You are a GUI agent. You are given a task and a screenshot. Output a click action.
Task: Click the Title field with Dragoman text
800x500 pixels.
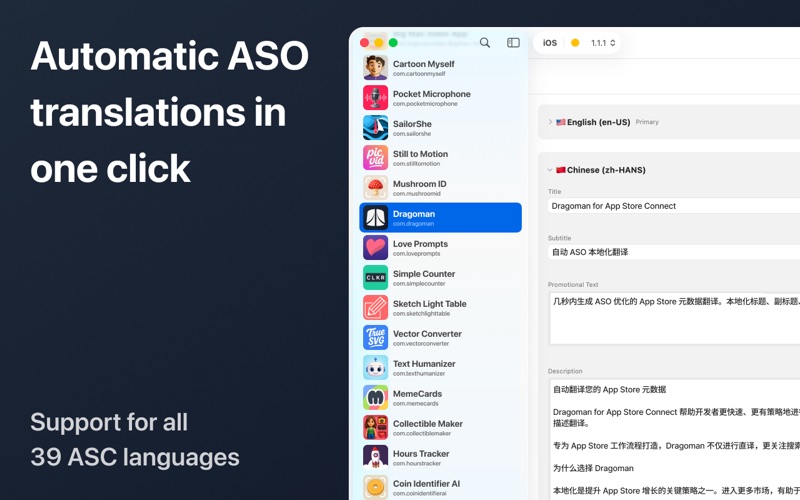click(674, 206)
